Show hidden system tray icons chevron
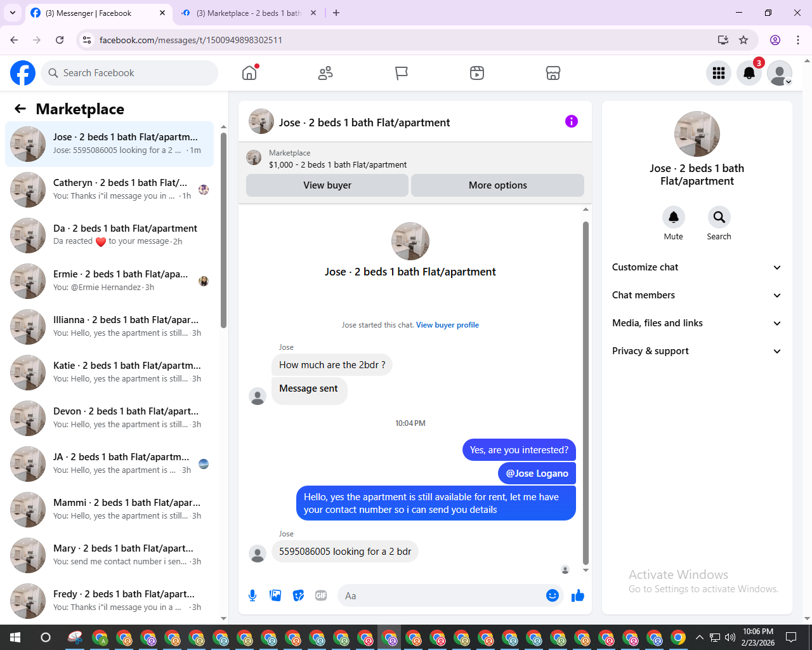This screenshot has width=812, height=650. [x=699, y=637]
